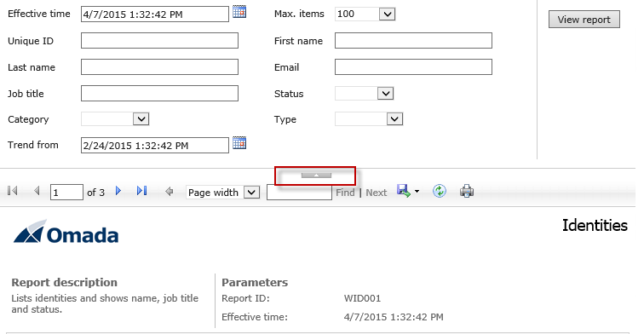Jump to last report page
Image resolution: width=644 pixels, height=334 pixels.
(141, 191)
